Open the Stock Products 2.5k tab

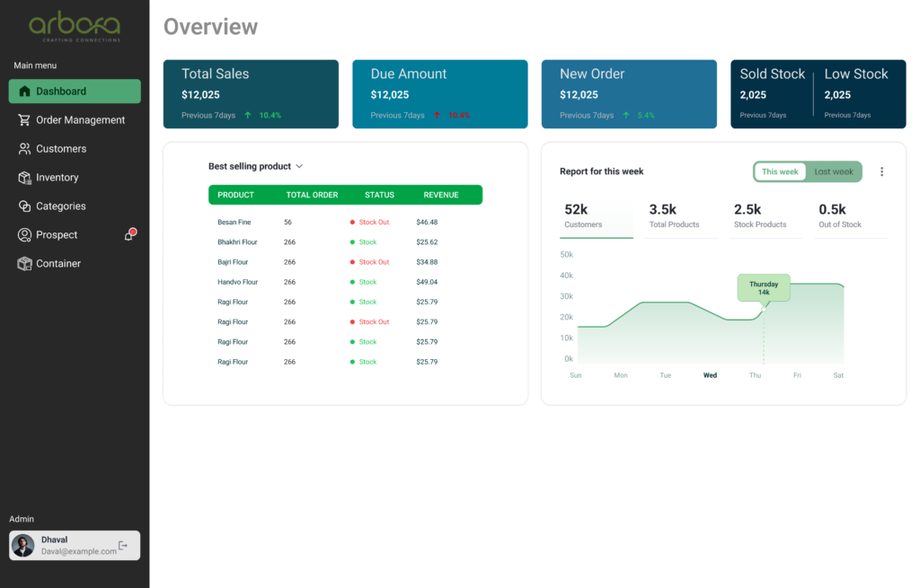(x=765, y=216)
